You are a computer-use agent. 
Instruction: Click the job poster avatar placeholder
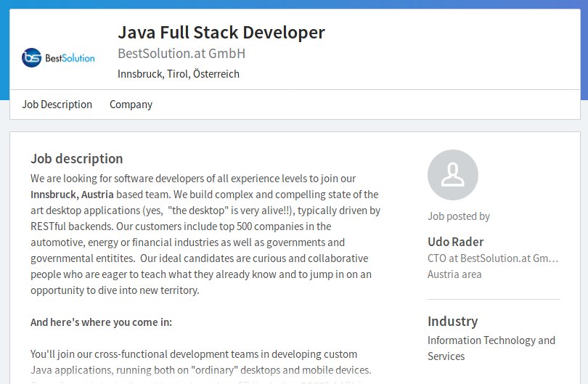(x=453, y=175)
